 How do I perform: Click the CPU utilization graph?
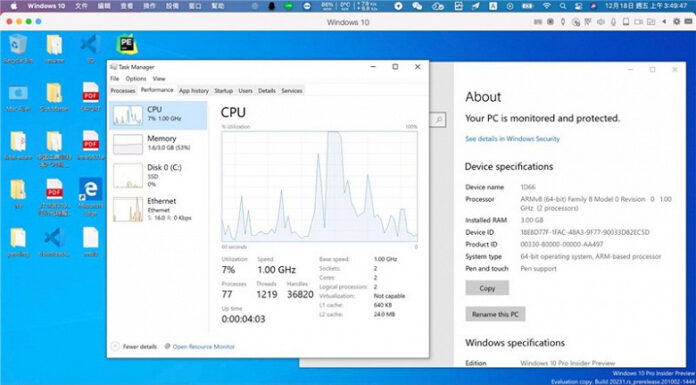point(319,187)
